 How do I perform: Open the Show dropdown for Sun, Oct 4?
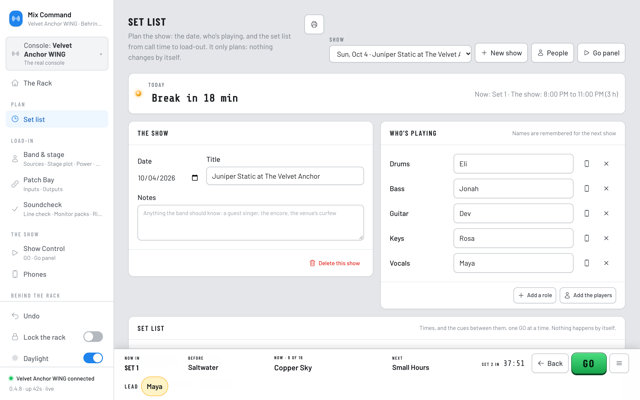pos(400,54)
